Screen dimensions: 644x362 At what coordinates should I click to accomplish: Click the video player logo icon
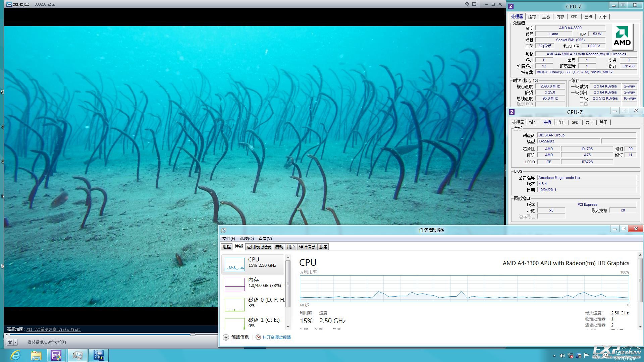(x=9, y=4)
